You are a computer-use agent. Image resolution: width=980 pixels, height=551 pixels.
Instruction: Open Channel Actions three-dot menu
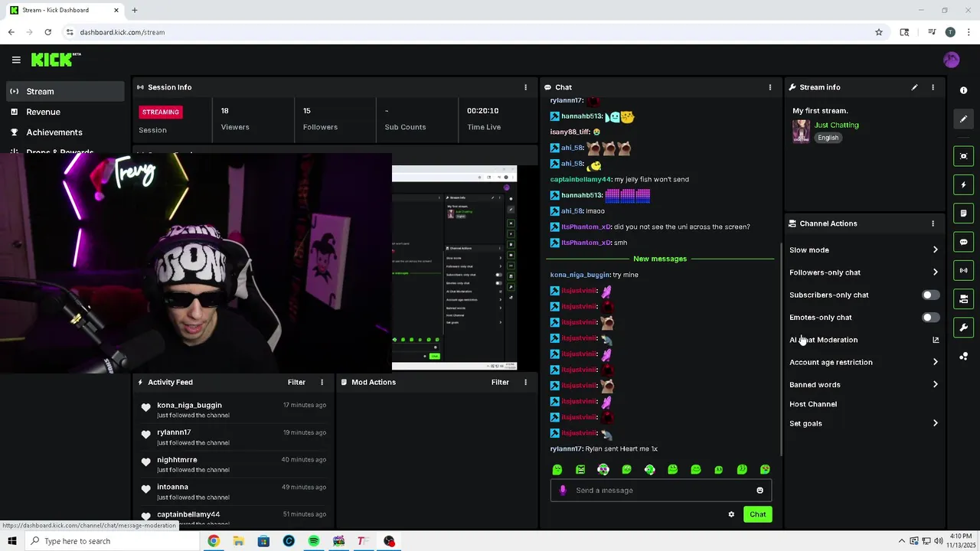933,223
